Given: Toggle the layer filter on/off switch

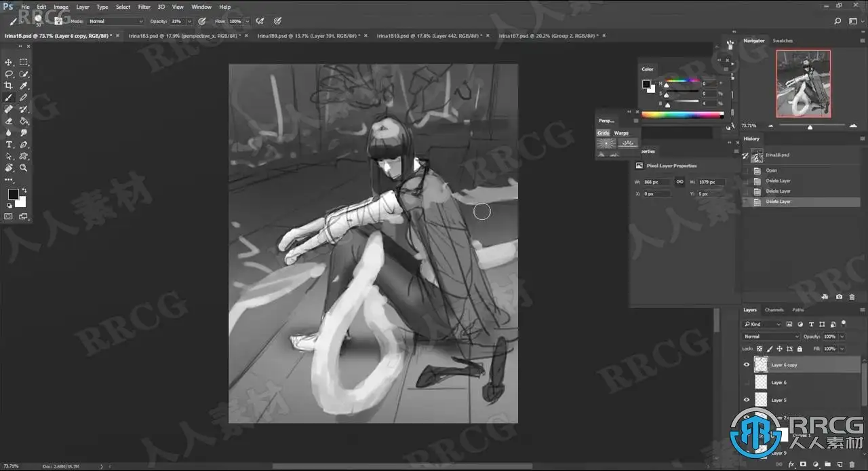Looking at the screenshot, I should (844, 323).
